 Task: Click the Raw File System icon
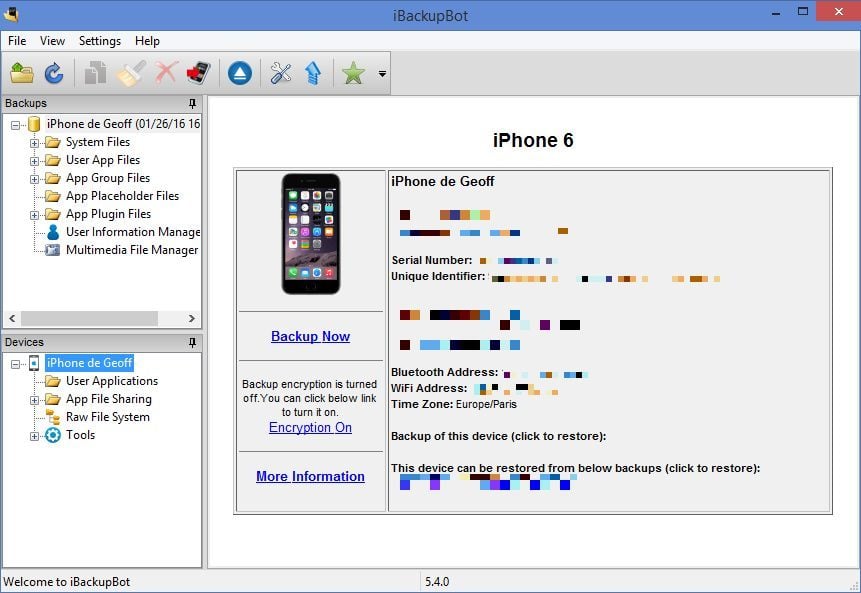point(53,417)
